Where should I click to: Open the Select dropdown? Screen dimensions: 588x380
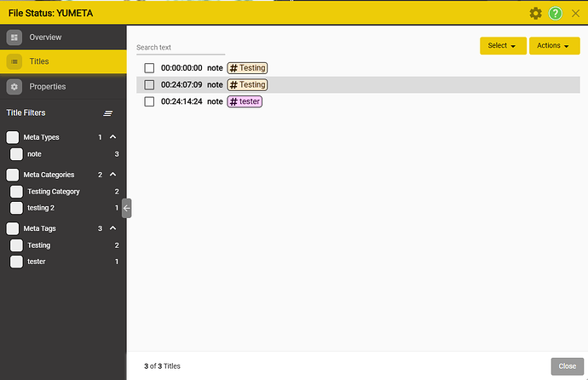point(502,46)
